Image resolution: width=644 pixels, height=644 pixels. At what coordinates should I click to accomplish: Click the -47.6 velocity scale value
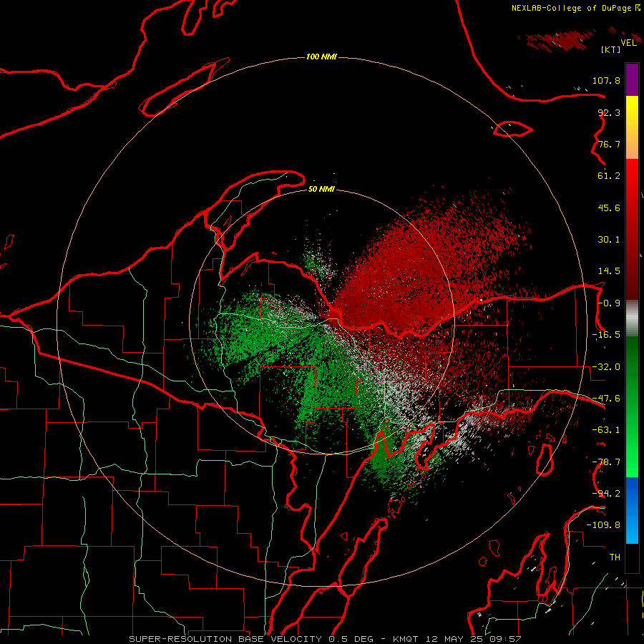tap(606, 399)
